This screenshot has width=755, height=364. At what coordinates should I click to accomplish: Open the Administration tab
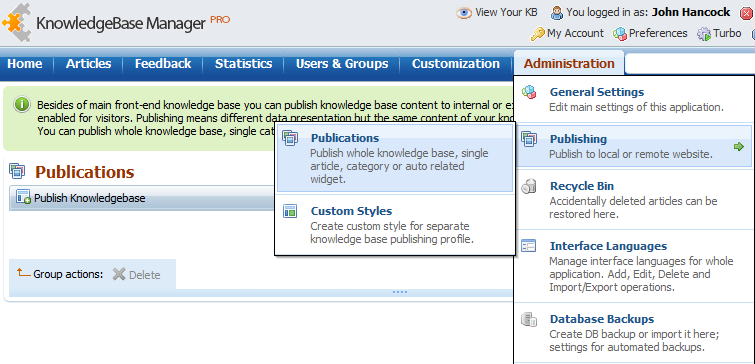coord(569,64)
